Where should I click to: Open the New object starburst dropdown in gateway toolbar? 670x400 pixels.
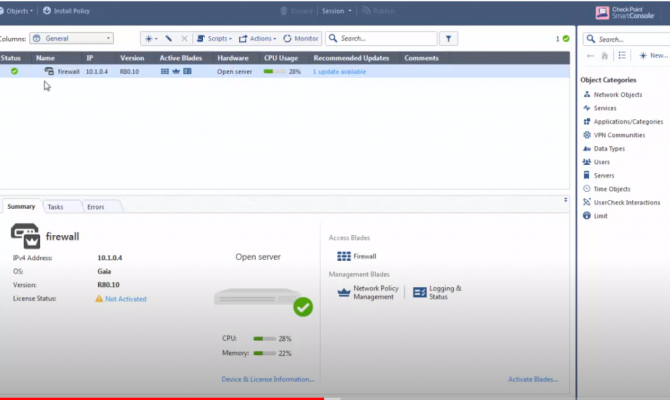[151, 38]
